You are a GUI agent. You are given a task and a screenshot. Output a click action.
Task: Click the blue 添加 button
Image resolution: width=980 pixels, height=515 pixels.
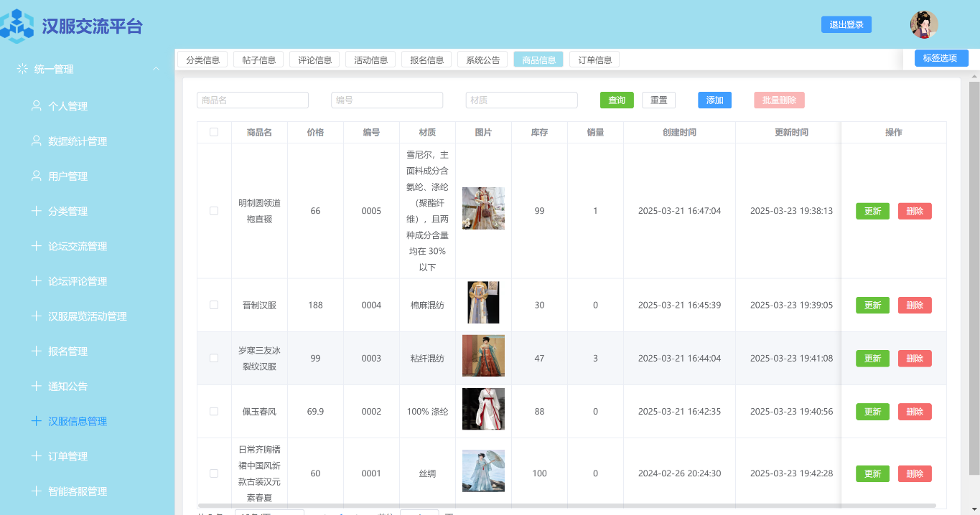click(x=714, y=100)
